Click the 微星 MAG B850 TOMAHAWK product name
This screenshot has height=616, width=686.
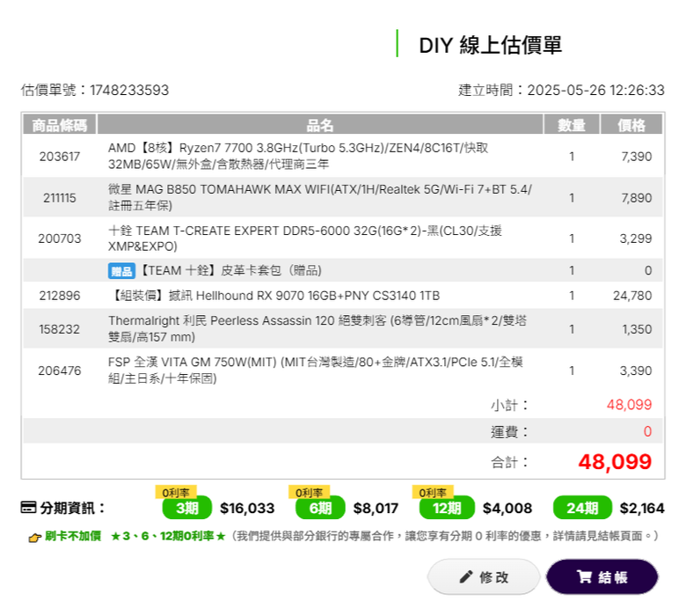(x=320, y=197)
